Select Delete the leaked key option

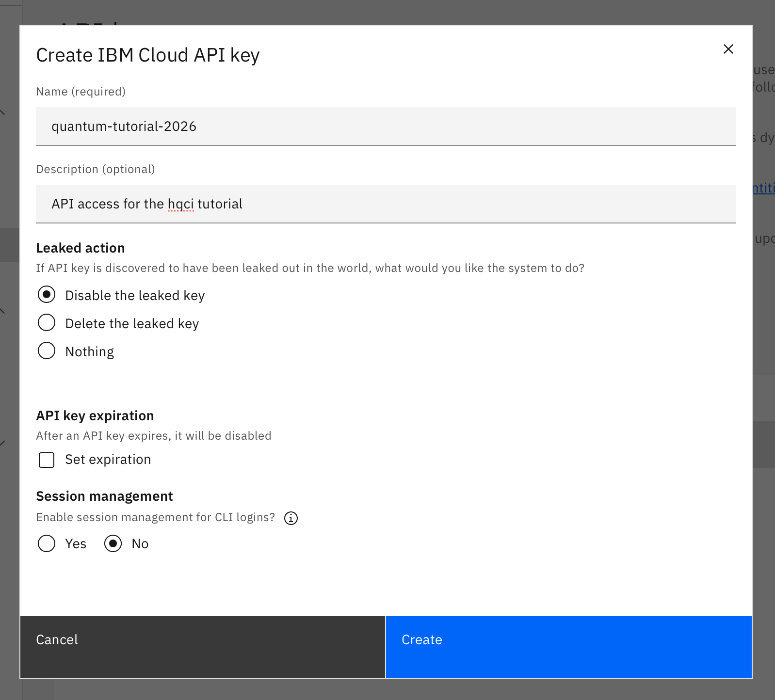pos(47,323)
